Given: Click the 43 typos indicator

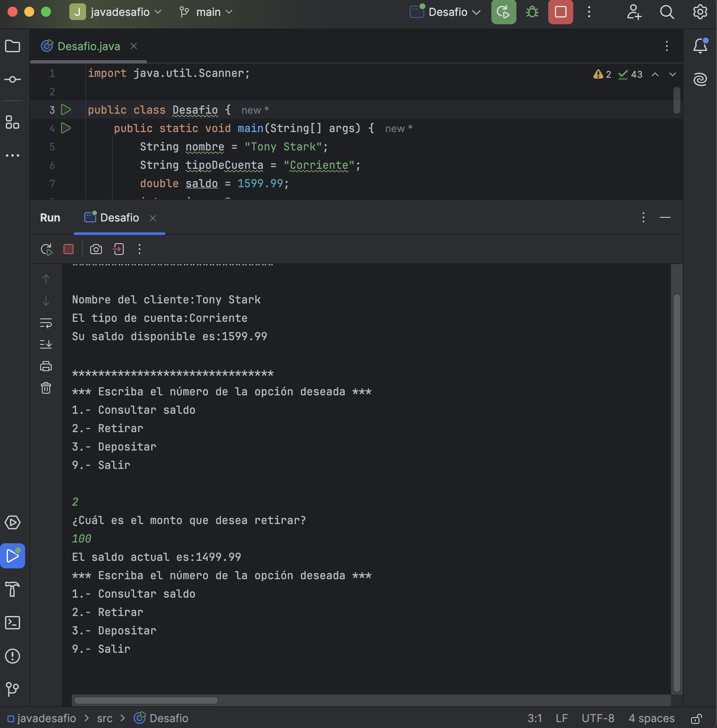Looking at the screenshot, I should pyautogui.click(x=631, y=74).
